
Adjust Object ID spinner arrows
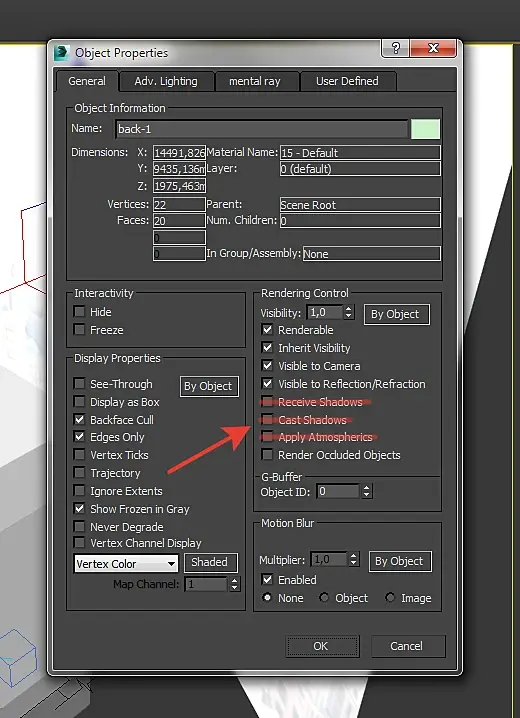(x=367, y=492)
